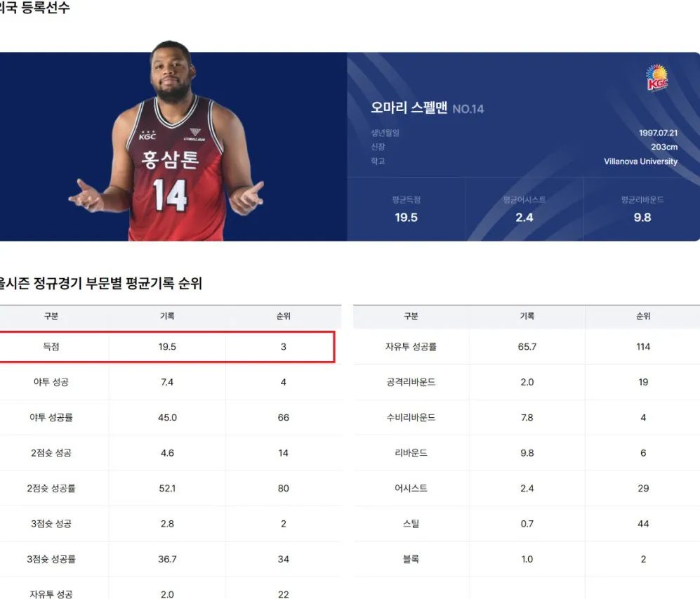Click the 3점슛 성공 rank value 2
This screenshot has height=599, width=700.
tap(283, 523)
